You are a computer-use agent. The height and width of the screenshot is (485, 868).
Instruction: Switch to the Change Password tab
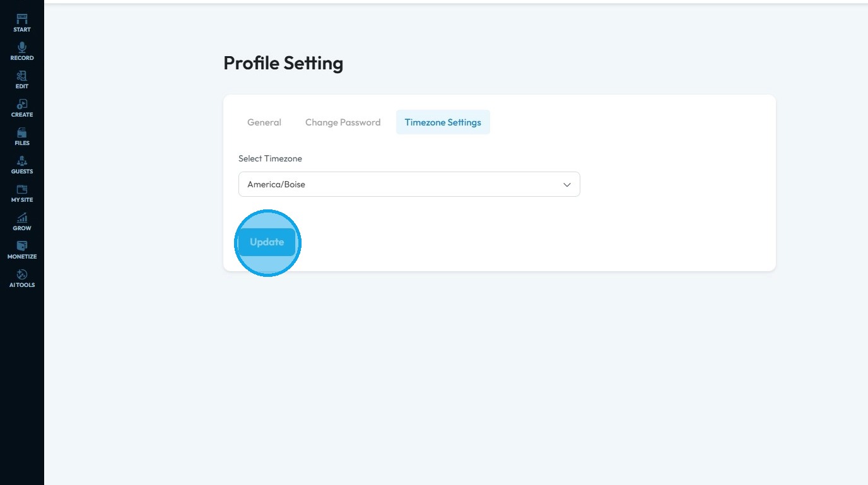point(343,122)
